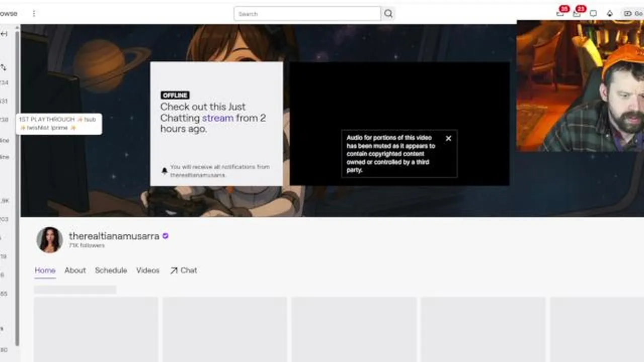Click the Go ad-free button
644x362 pixels.
[x=633, y=14]
